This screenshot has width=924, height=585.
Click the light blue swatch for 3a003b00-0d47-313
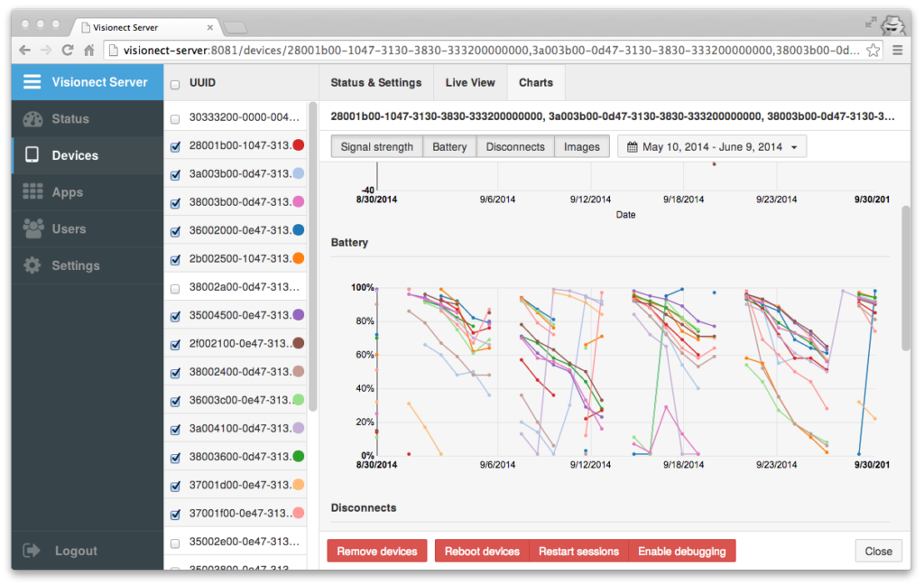tap(299, 173)
